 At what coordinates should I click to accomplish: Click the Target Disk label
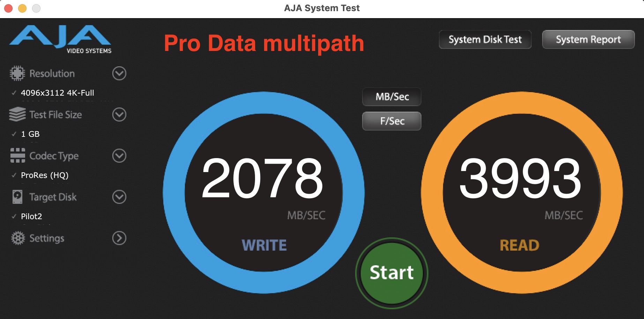coord(53,197)
